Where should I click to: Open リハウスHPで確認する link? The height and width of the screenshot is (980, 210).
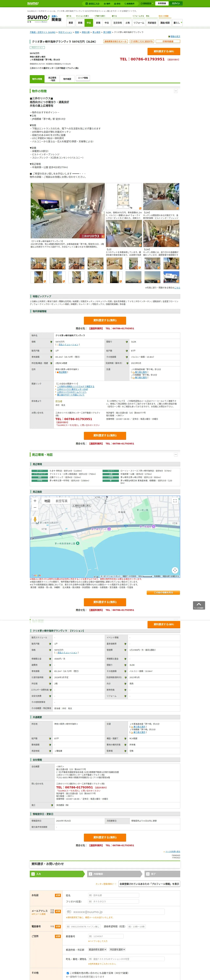76,386
